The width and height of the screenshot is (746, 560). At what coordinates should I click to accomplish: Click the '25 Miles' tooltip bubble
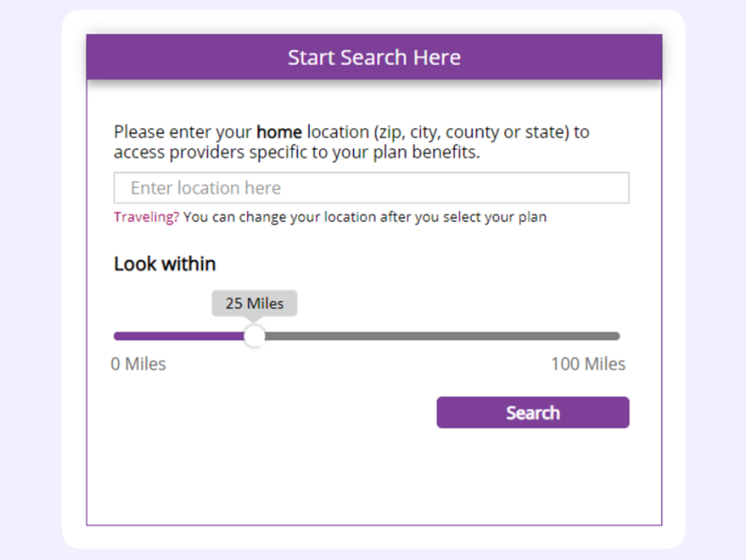[254, 303]
